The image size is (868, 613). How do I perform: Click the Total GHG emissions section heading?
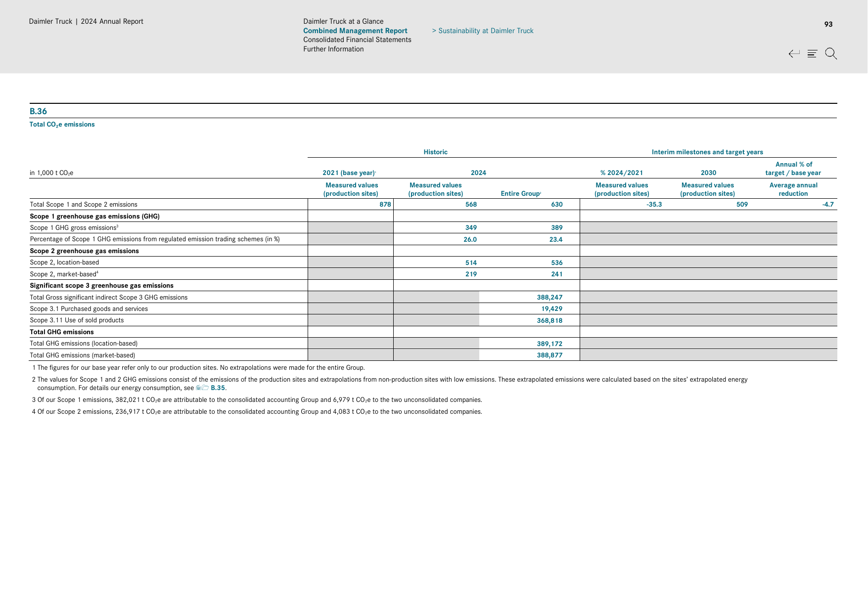[62, 332]
